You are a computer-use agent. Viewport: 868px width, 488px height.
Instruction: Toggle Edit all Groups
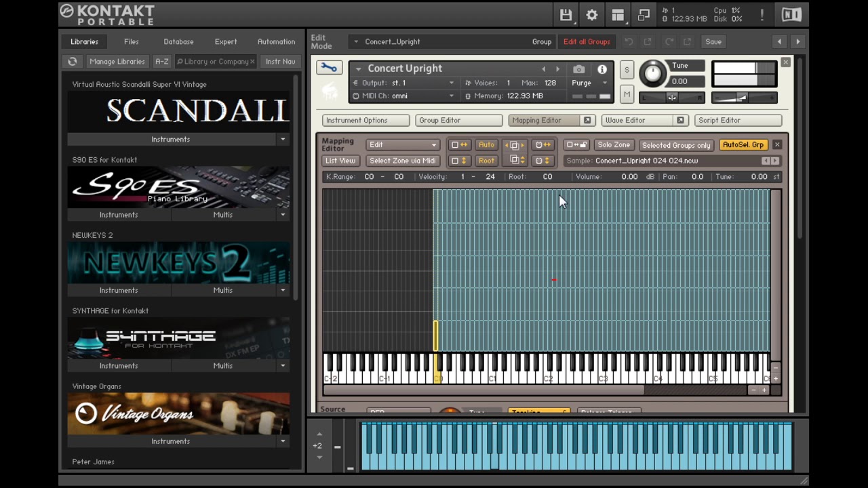coord(587,42)
